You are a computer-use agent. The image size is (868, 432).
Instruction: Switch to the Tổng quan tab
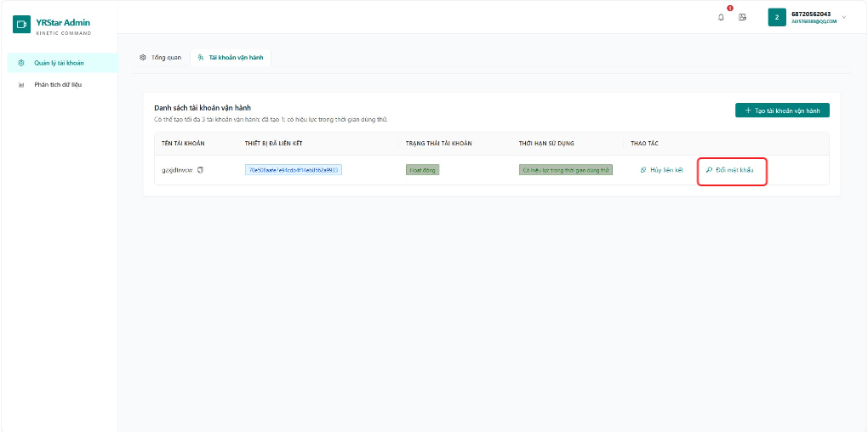point(161,58)
